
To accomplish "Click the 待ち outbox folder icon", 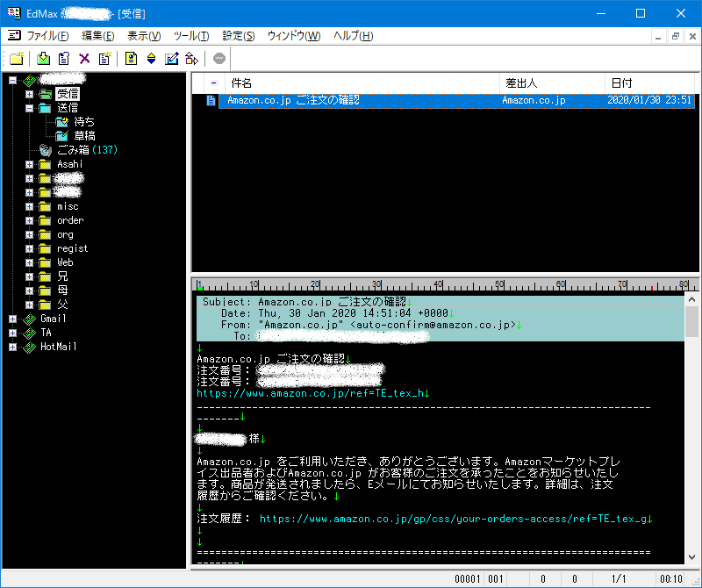I will click(x=61, y=122).
